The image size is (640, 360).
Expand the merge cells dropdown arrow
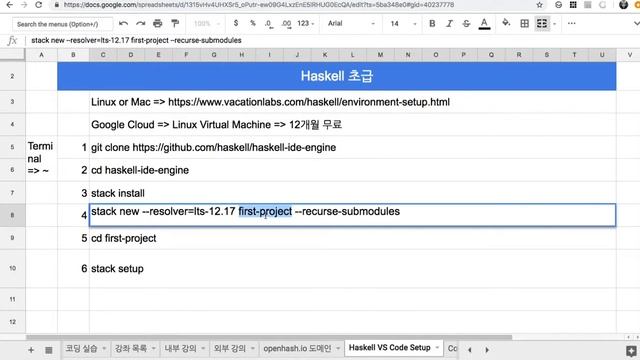click(555, 24)
